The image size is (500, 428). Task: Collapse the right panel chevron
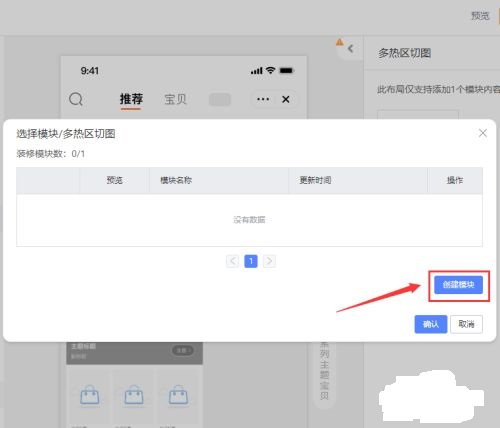(x=350, y=49)
